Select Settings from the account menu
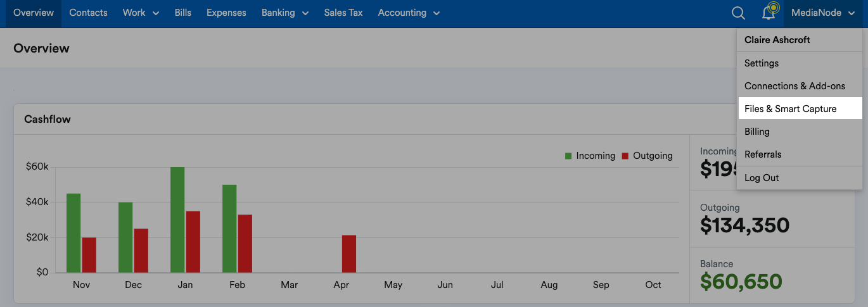Image resolution: width=868 pixels, height=307 pixels. tap(762, 63)
